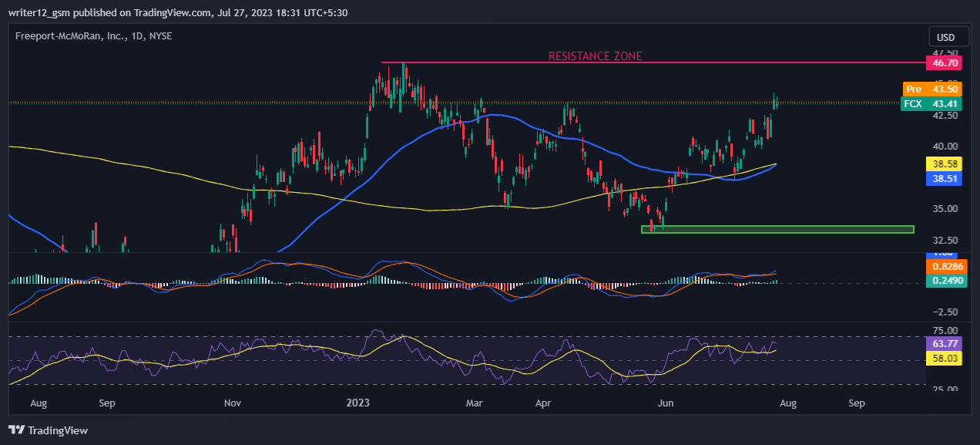Click the 38.51 blue moving average label

[x=945, y=177]
